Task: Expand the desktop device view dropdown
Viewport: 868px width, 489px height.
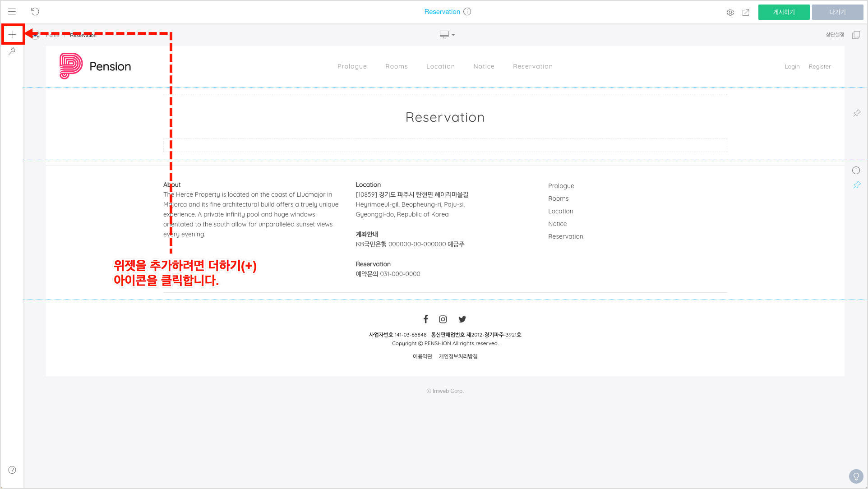Action: [447, 35]
